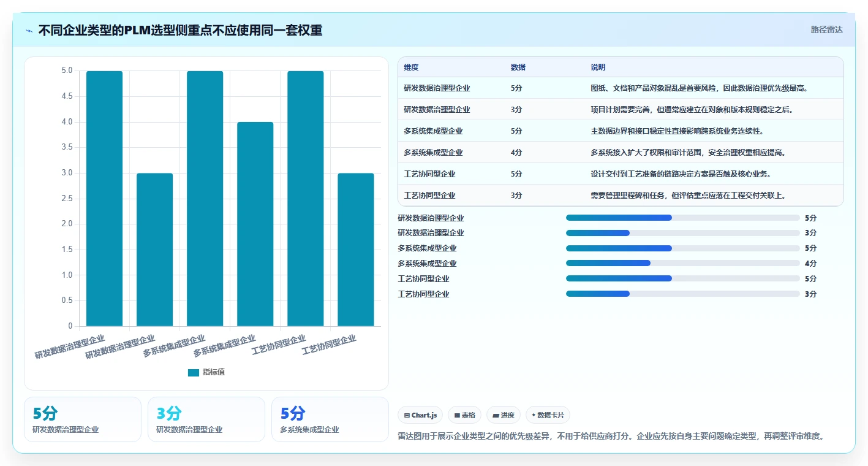This screenshot has height=466, width=868.
Task: Select the 数据 table column header
Action: 518,67
